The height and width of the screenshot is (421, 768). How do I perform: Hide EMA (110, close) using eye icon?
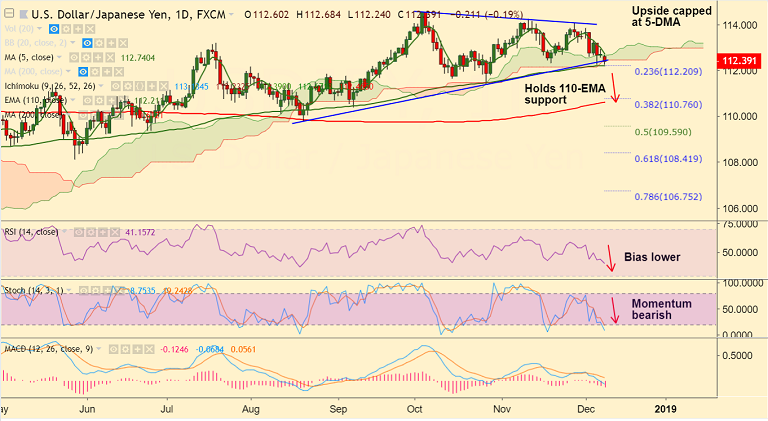pos(87,100)
